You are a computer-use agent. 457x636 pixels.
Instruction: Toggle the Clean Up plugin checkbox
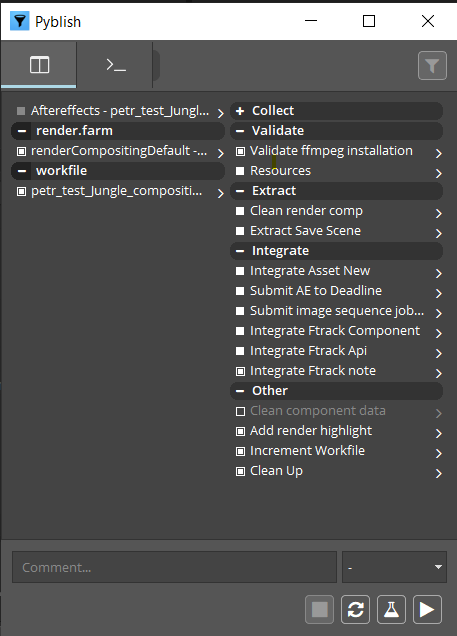tap(240, 471)
